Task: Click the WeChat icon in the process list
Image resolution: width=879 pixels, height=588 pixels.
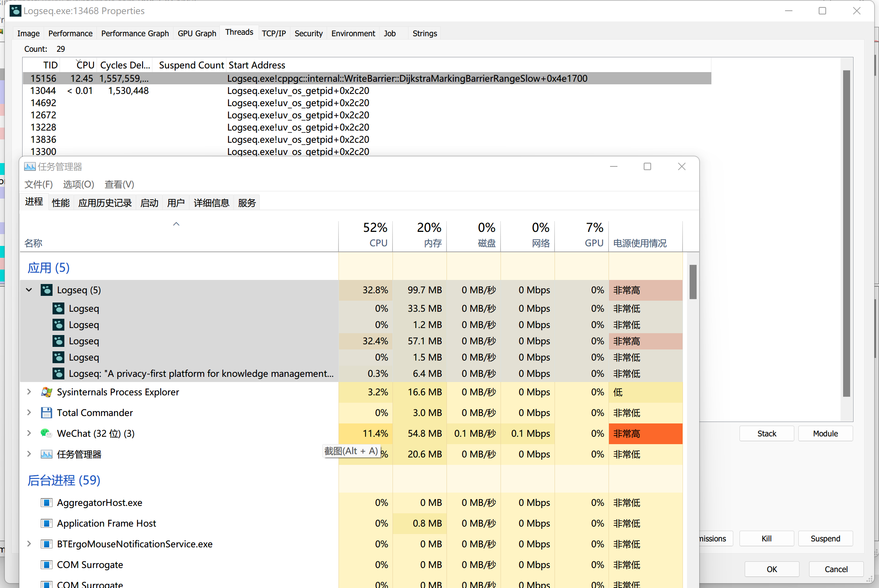Action: (x=46, y=433)
